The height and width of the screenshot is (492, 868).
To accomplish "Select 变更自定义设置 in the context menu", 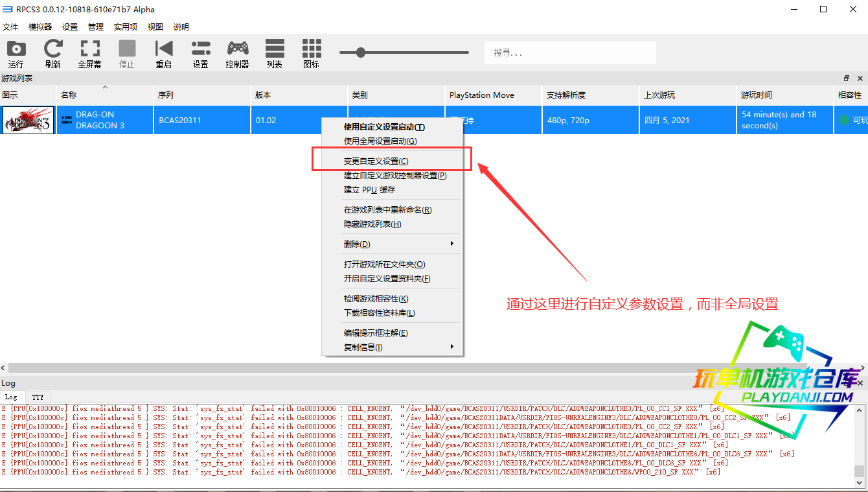I will click(376, 161).
